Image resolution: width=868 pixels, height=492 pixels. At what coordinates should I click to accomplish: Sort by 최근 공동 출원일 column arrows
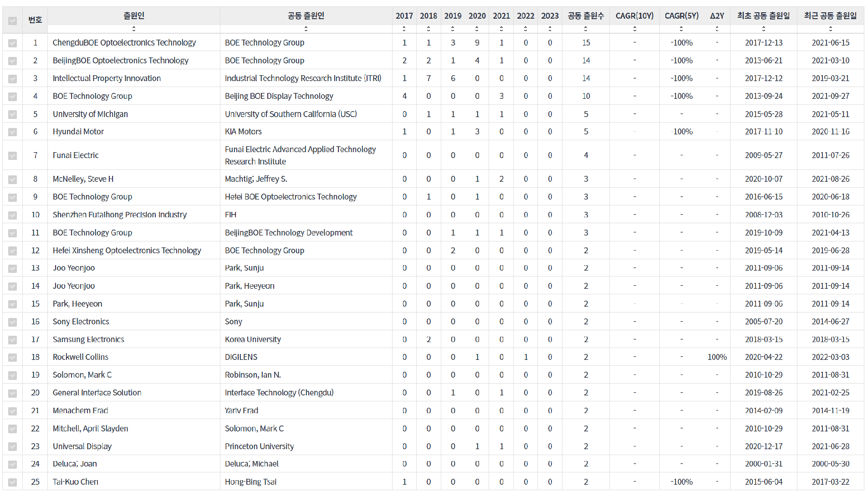tap(831, 29)
